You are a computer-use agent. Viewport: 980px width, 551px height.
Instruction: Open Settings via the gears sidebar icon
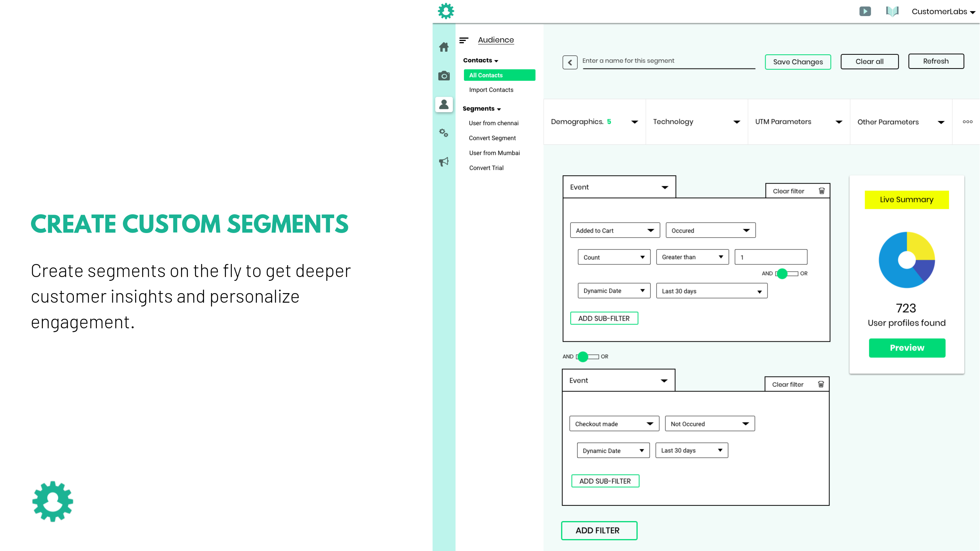pos(444,133)
